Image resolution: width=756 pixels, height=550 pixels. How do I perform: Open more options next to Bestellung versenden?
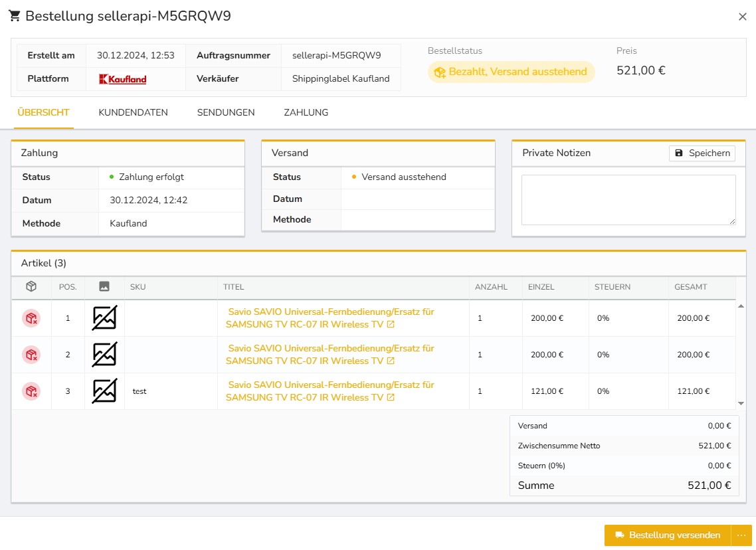[741, 535]
